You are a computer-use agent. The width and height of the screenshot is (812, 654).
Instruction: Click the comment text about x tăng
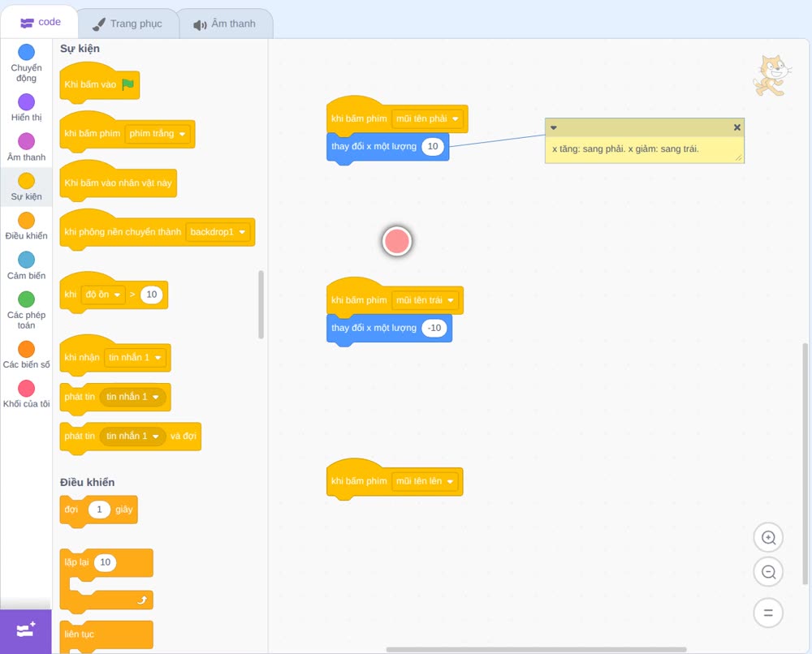click(625, 149)
